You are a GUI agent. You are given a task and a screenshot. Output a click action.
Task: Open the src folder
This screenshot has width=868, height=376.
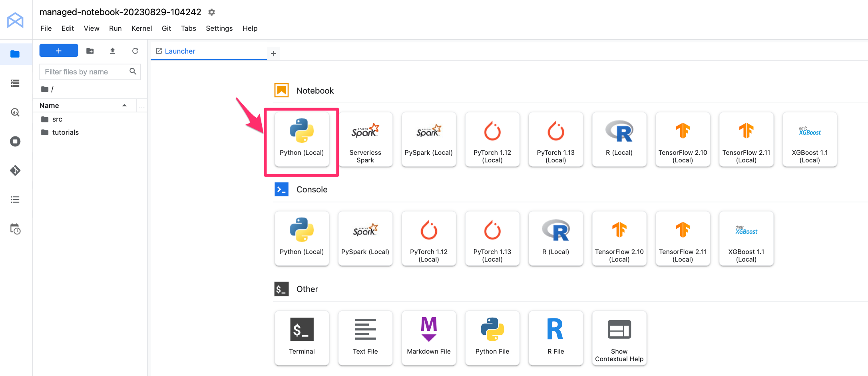tap(57, 119)
